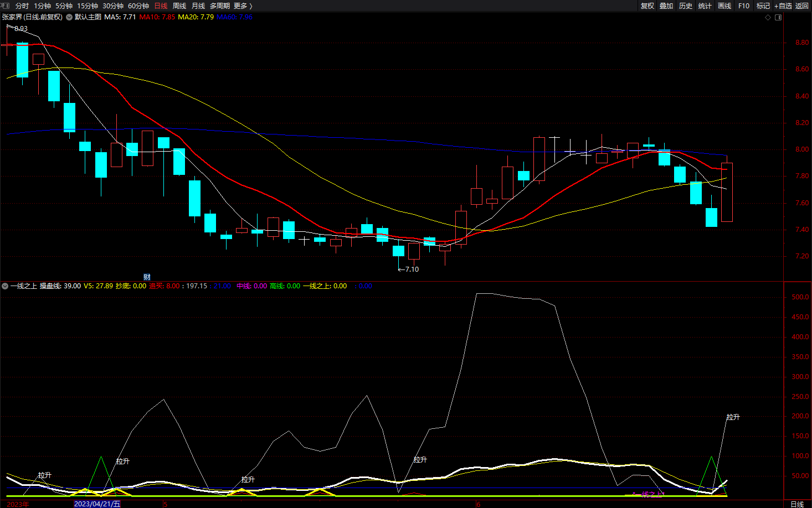The width and height of the screenshot is (812, 508).
Task: Click the 500.0 indicator axis label
Action: point(800,297)
